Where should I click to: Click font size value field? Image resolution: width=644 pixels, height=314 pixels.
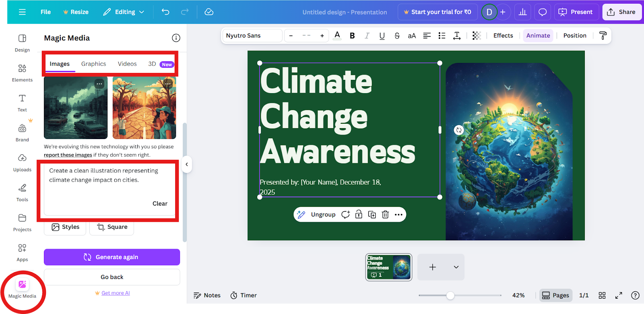click(x=306, y=35)
